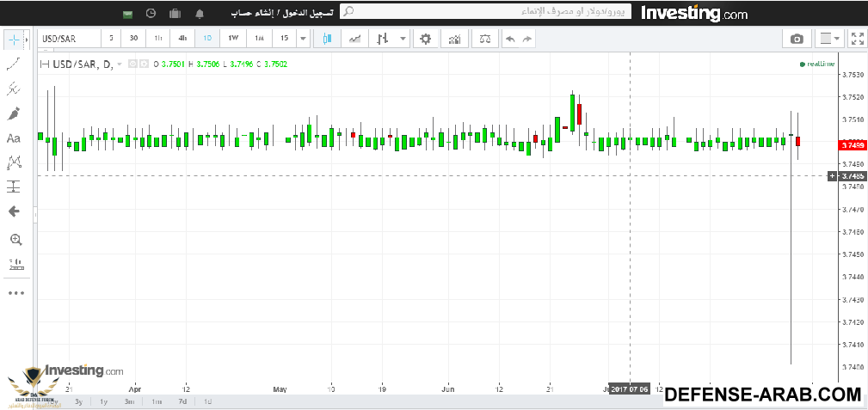Screen dimensions: 868x410
Task: Click the undo arrow in toolbar
Action: click(509, 39)
